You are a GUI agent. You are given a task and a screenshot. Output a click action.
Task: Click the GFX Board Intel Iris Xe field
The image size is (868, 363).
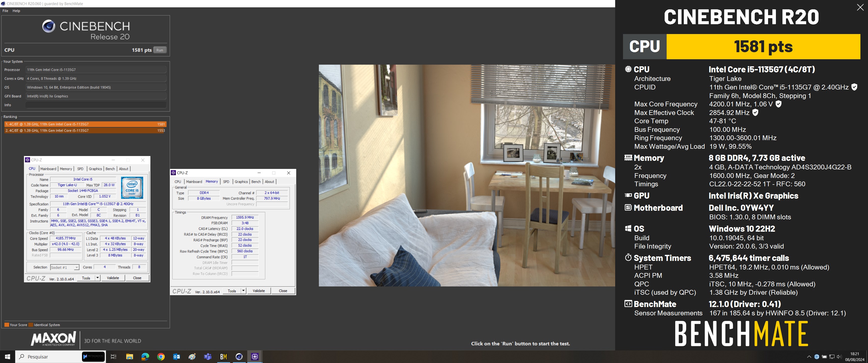tap(96, 96)
